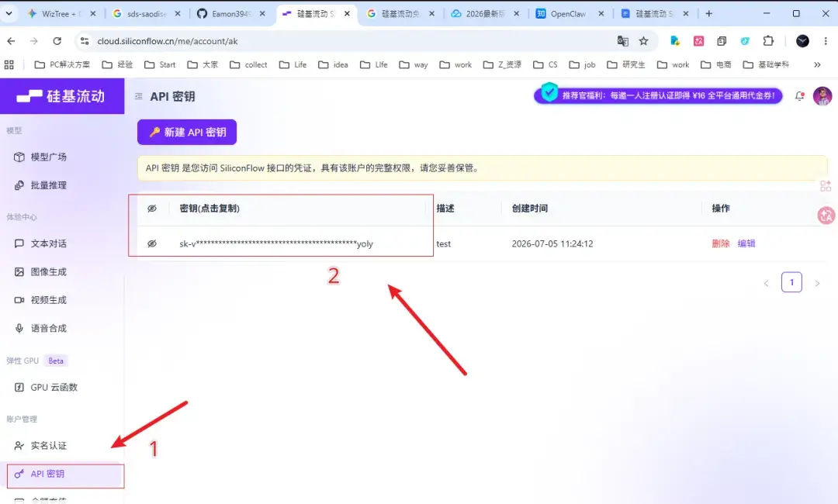
Task: Open the browser extensions puzzle icon
Action: click(x=768, y=41)
